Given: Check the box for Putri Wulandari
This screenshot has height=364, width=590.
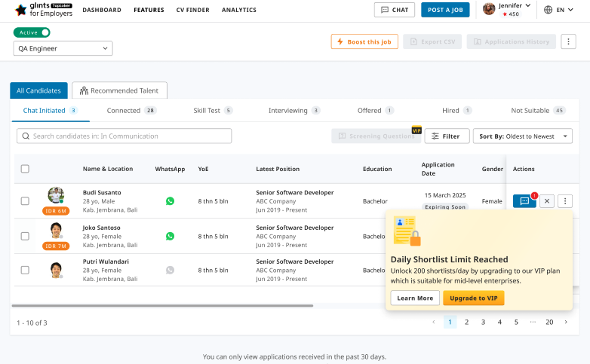Looking at the screenshot, I should coord(25,270).
